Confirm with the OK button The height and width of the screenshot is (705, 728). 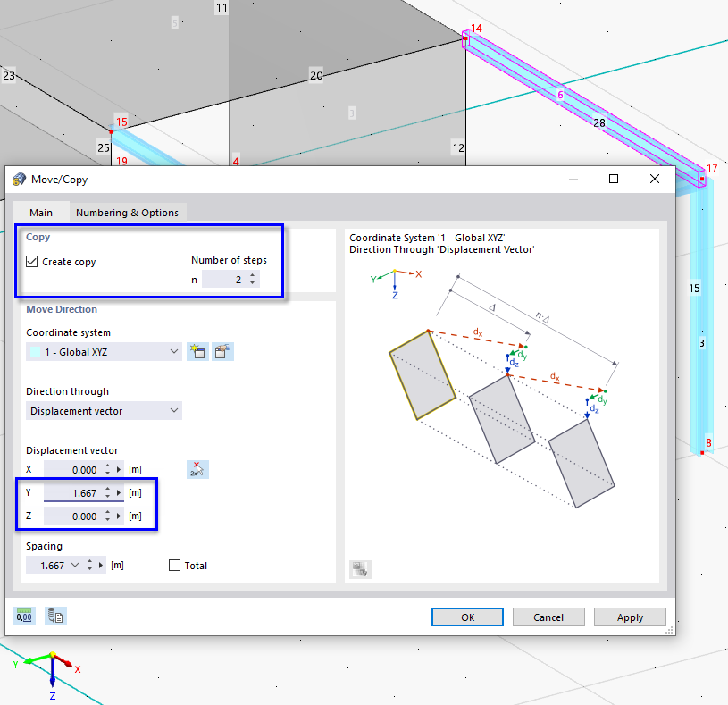point(467,617)
